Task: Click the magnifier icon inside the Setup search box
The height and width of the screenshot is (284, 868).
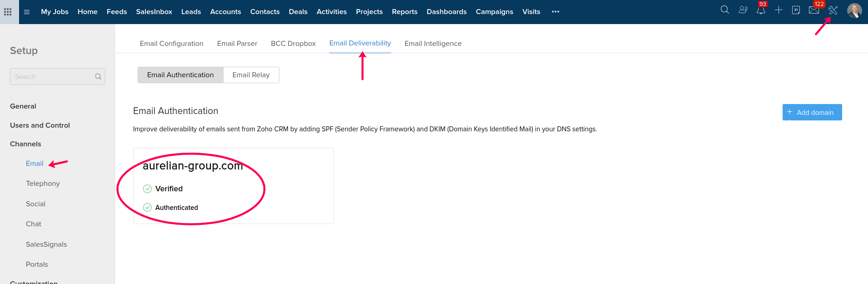Action: coord(98,77)
